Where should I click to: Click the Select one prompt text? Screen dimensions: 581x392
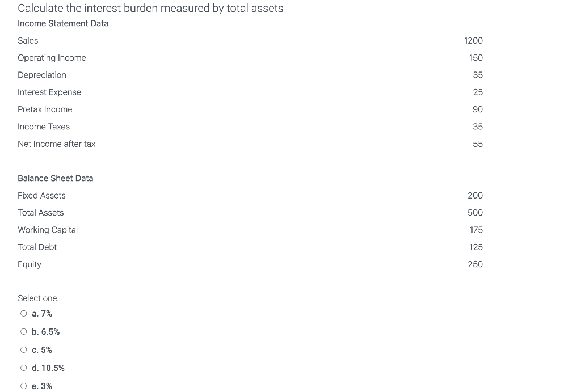38,298
